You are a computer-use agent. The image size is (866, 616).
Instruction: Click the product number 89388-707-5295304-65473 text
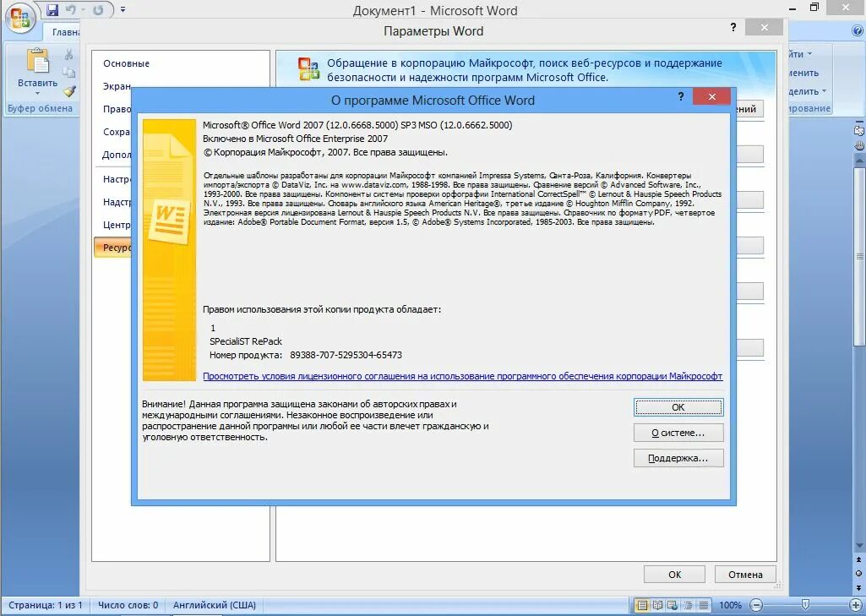click(346, 355)
